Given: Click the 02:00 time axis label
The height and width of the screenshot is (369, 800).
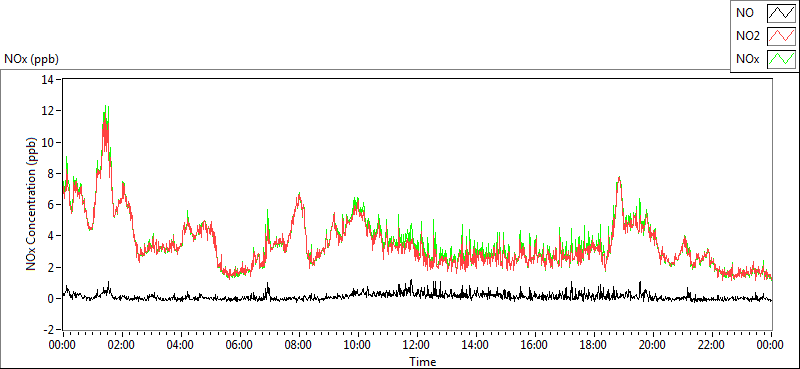Looking at the screenshot, I should 121,345.
